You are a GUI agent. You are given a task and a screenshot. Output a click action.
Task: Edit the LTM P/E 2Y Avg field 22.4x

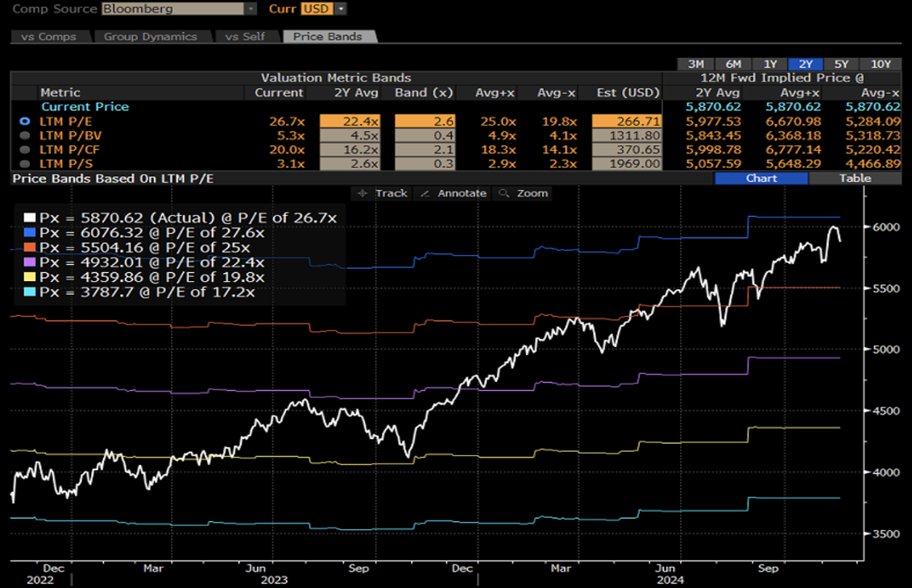pyautogui.click(x=350, y=121)
